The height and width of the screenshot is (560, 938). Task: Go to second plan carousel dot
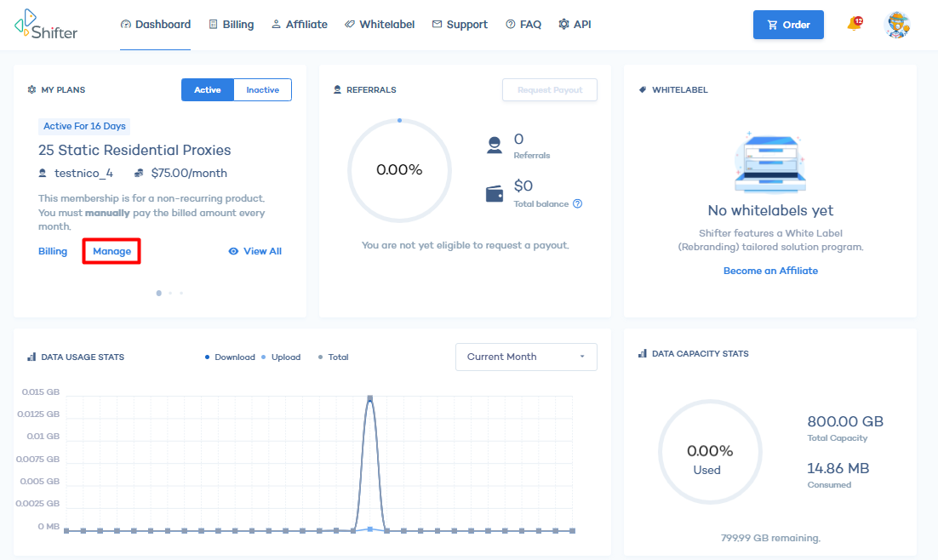[170, 293]
